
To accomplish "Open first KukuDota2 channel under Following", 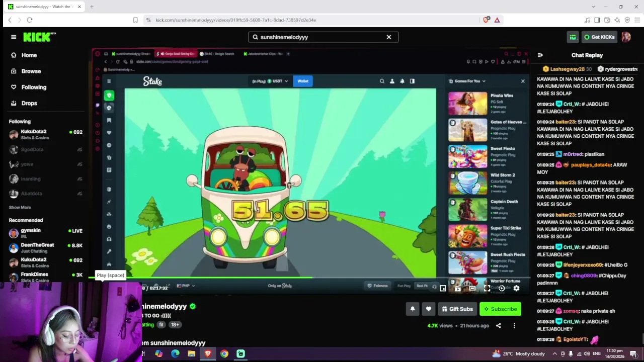I will coord(45,135).
